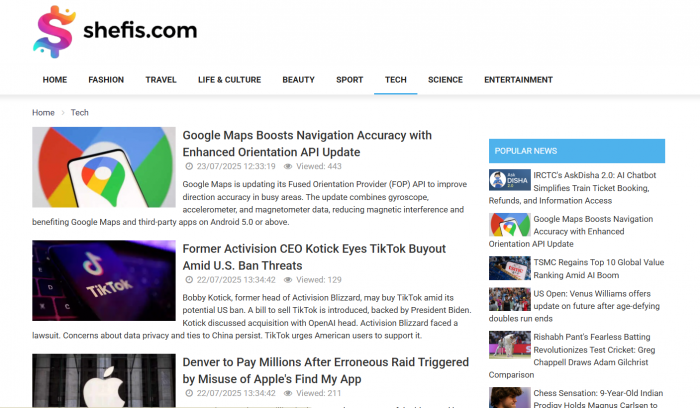Click the Tech breadcrumb link
The height and width of the screenshot is (408, 700).
[x=80, y=113]
